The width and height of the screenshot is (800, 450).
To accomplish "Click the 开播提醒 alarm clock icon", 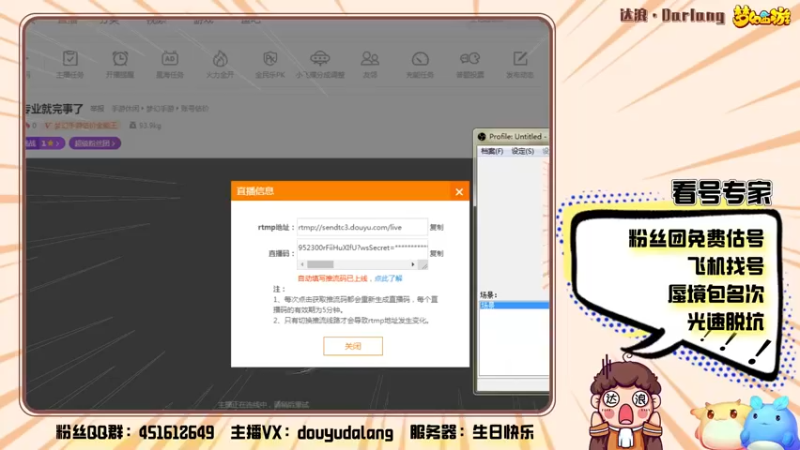I will tap(120, 59).
